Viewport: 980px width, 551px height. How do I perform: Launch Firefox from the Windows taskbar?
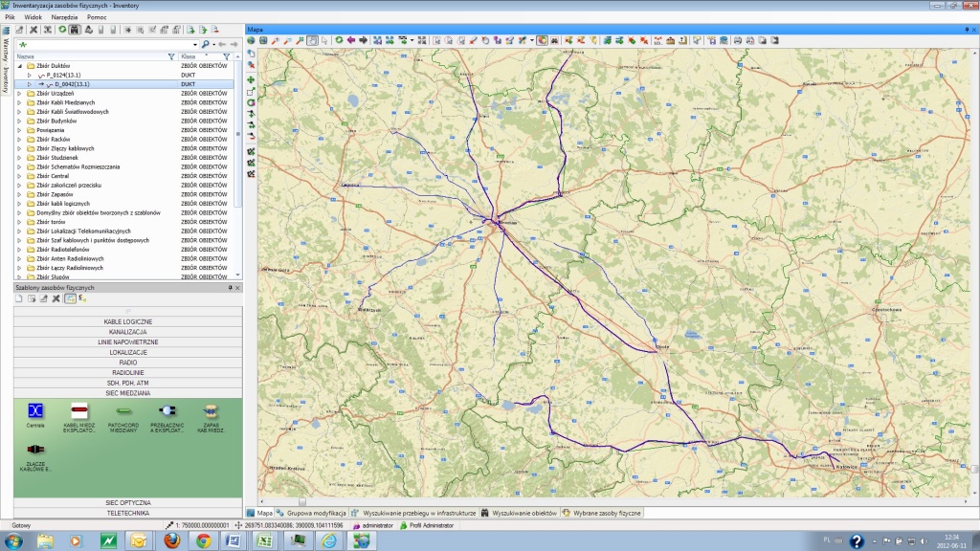170,541
